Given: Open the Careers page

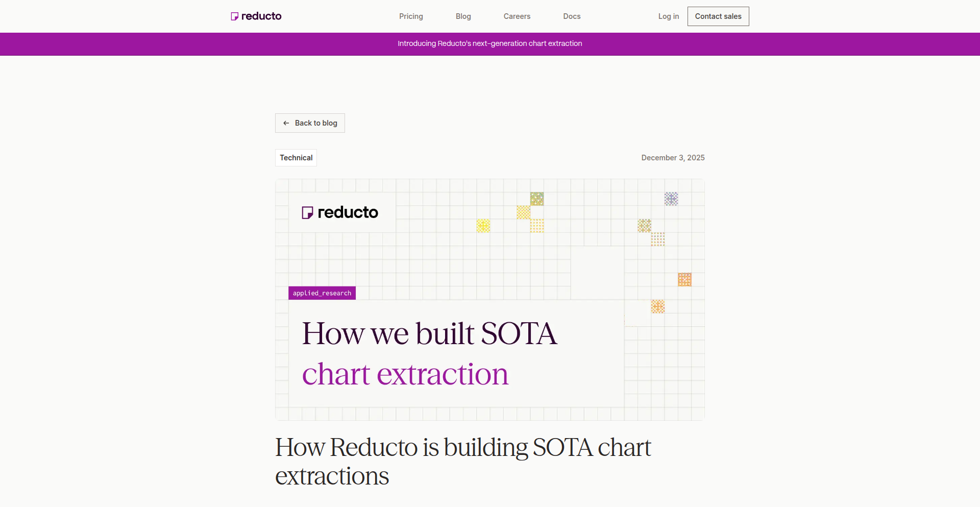Looking at the screenshot, I should pyautogui.click(x=517, y=16).
